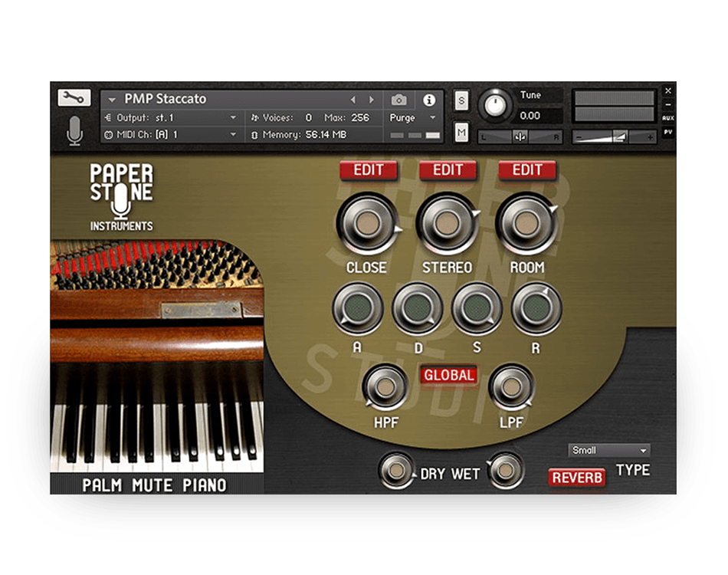Open the instrument info icon
Viewport: 728px width, 575px height.
pyautogui.click(x=429, y=100)
